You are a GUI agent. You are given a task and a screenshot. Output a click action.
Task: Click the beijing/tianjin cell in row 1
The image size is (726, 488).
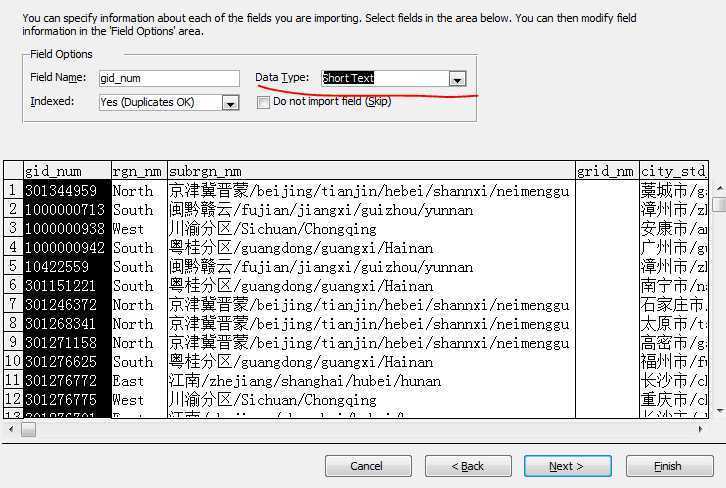click(371, 190)
